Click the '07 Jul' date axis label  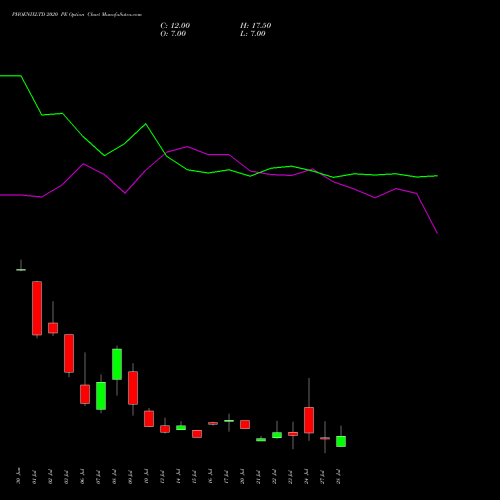98,477
